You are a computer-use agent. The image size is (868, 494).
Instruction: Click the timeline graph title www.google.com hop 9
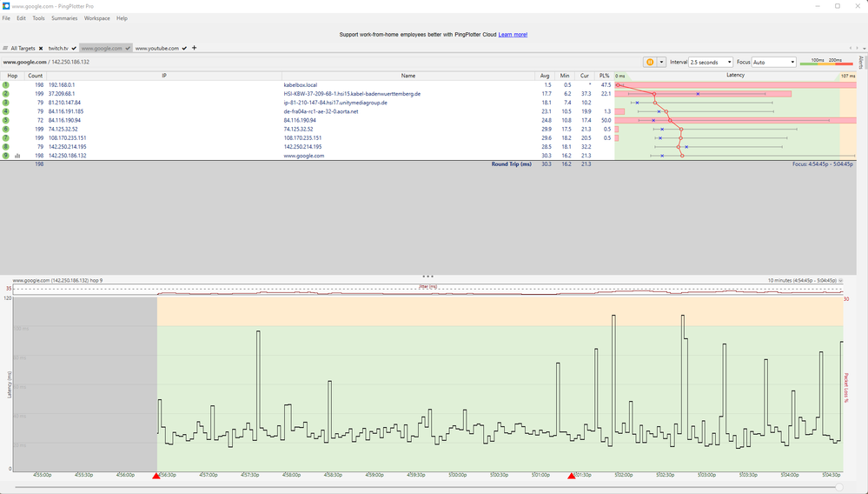click(x=57, y=280)
